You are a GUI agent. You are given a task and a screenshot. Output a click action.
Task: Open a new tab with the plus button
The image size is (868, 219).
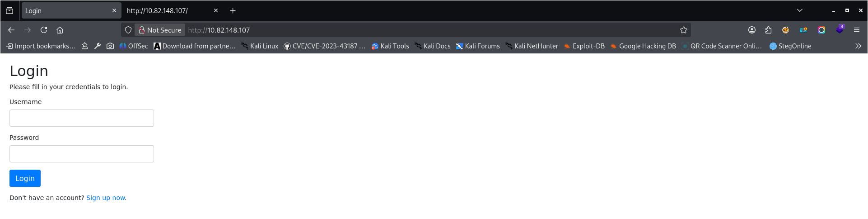233,10
